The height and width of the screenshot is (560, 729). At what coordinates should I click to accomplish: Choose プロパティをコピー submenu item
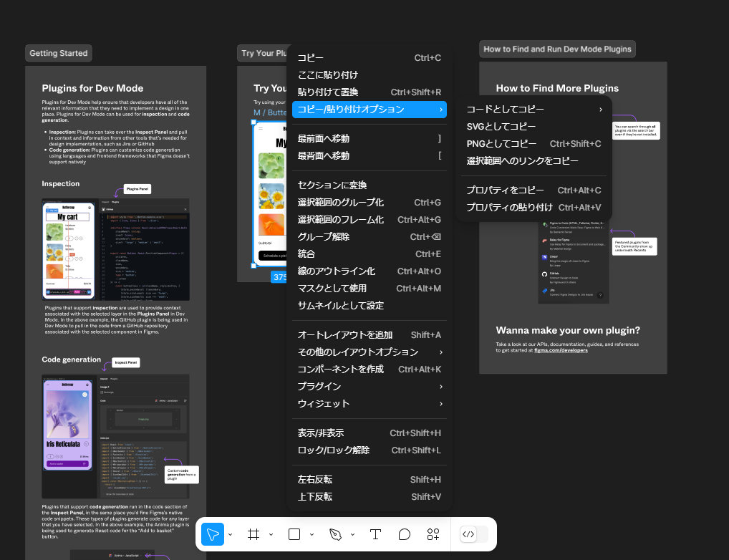click(534, 190)
